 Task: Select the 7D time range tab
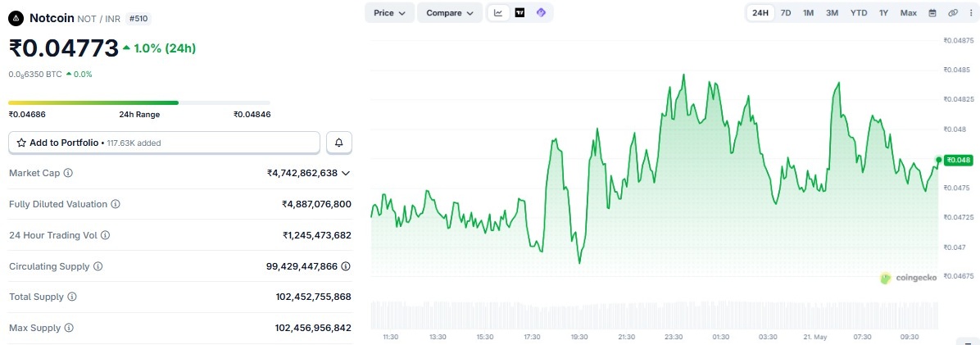coord(786,12)
